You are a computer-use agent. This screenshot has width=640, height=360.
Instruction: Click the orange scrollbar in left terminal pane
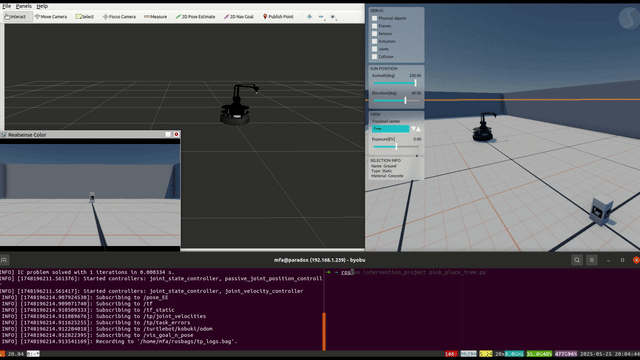coord(324,331)
